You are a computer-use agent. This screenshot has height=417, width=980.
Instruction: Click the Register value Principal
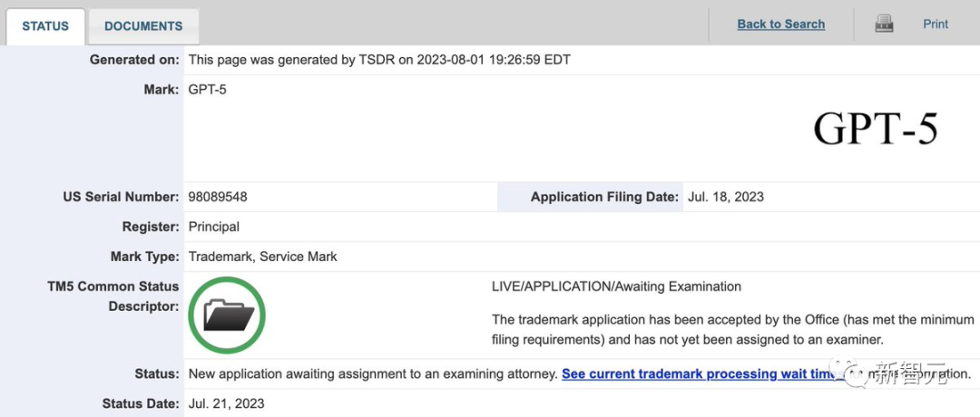(214, 227)
